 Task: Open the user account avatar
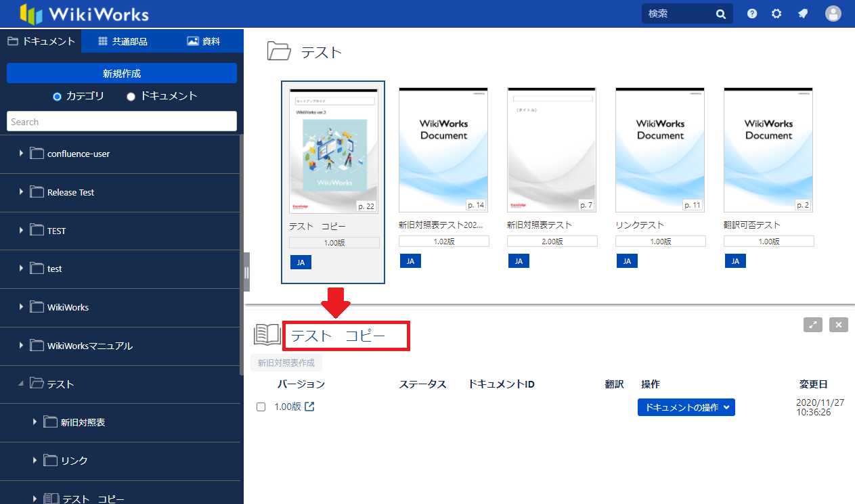(833, 14)
